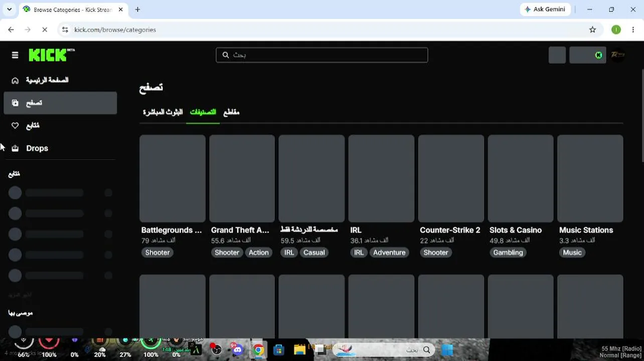Click the Slots & Casino title link

click(516, 230)
